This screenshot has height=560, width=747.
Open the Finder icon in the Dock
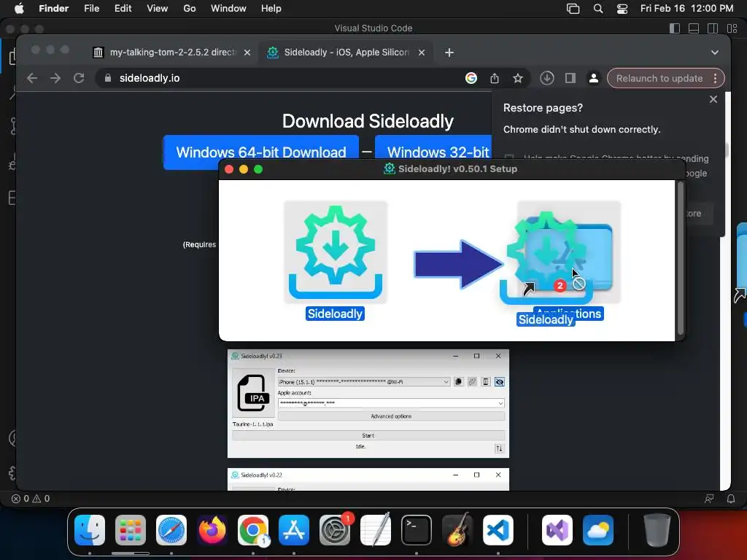(x=90, y=530)
